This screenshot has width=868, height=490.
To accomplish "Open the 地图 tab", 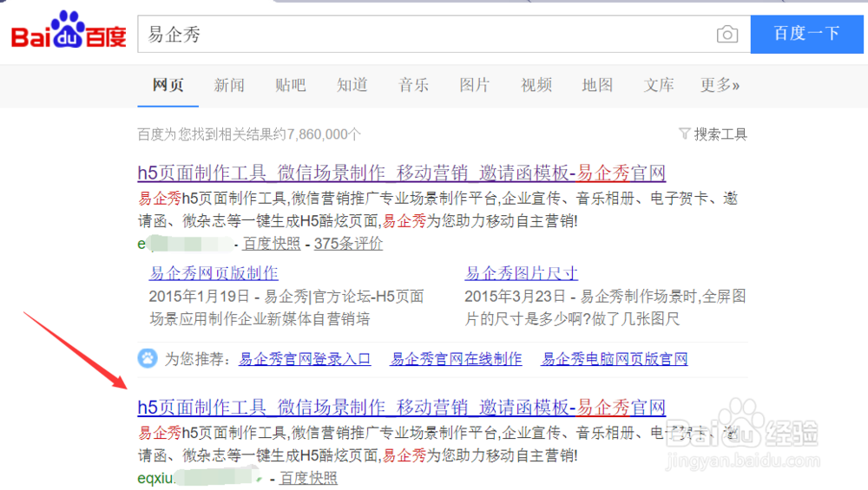I will pyautogui.click(x=597, y=85).
